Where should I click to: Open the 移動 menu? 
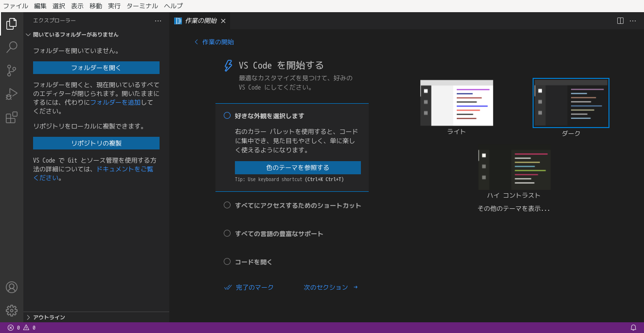pyautogui.click(x=96, y=6)
